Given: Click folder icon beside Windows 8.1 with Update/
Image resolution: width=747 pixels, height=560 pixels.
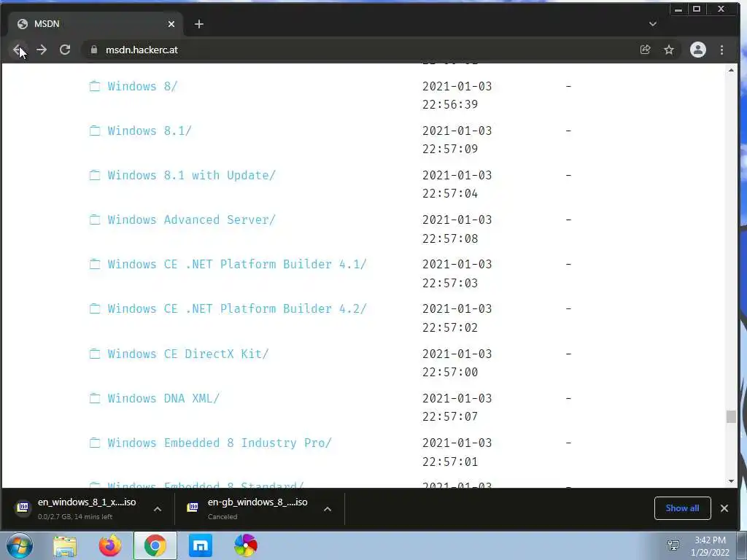Looking at the screenshot, I should coord(95,175).
